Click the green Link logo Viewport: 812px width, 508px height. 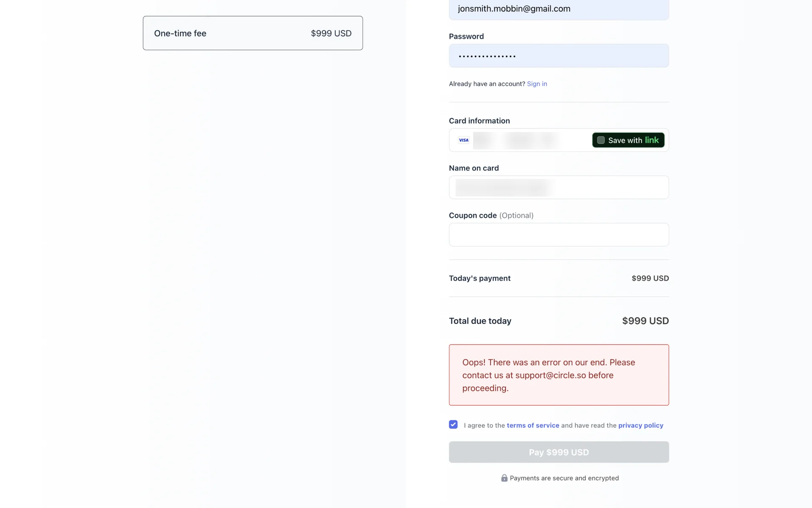[x=652, y=140]
